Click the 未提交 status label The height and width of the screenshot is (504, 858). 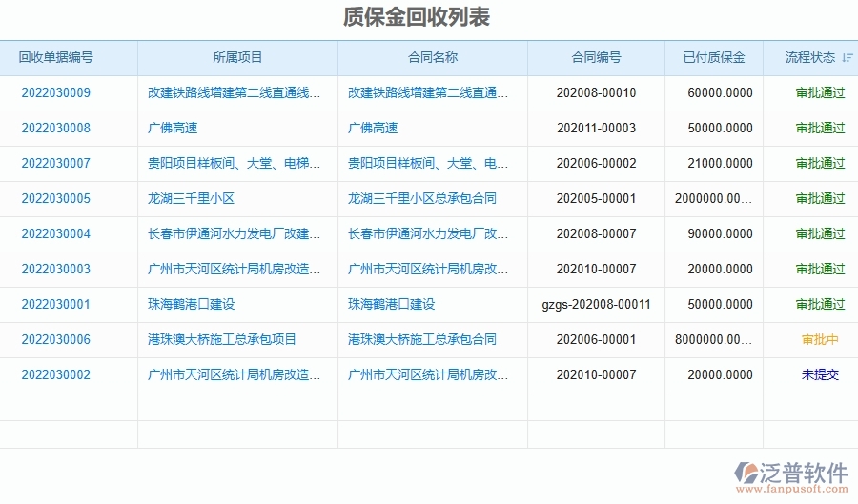click(820, 375)
